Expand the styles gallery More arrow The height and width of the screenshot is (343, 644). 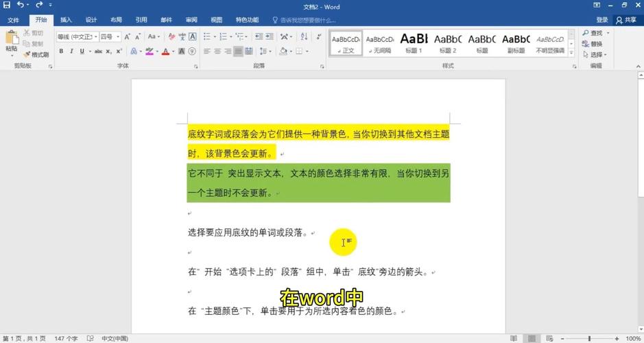[x=571, y=53]
